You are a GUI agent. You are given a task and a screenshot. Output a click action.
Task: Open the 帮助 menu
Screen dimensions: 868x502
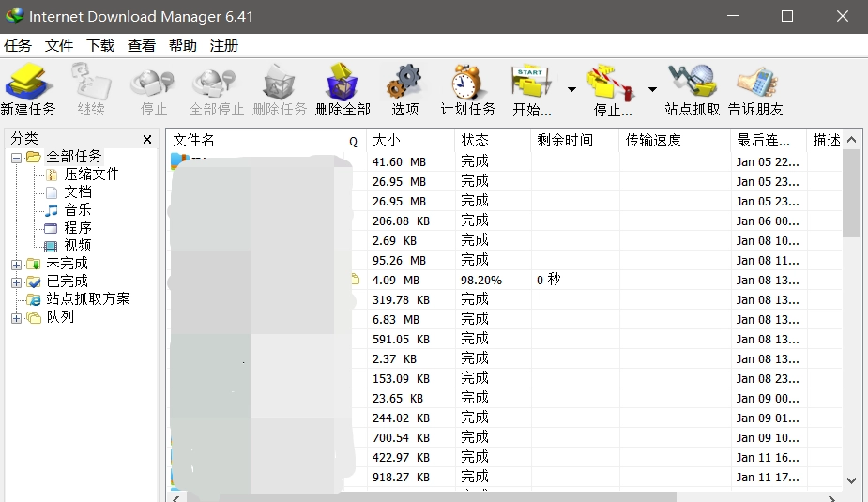(x=183, y=45)
